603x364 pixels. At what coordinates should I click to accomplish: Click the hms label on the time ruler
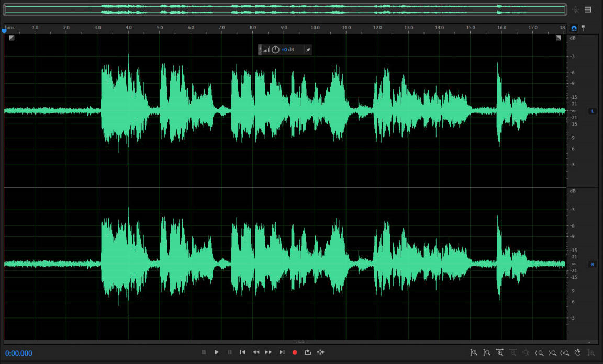(x=9, y=27)
